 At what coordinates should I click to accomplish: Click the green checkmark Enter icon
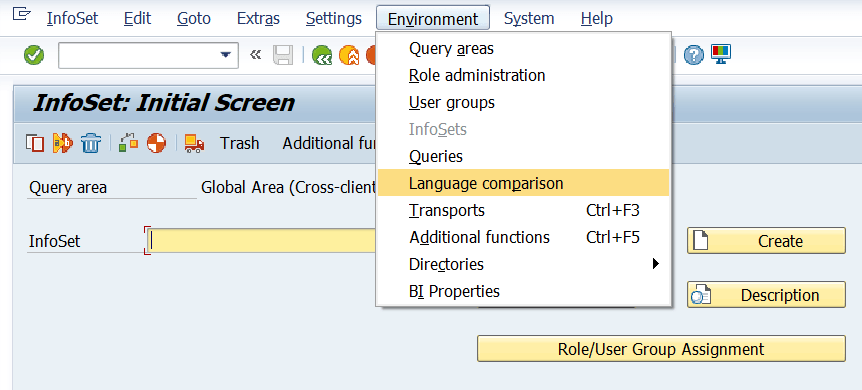(x=34, y=55)
